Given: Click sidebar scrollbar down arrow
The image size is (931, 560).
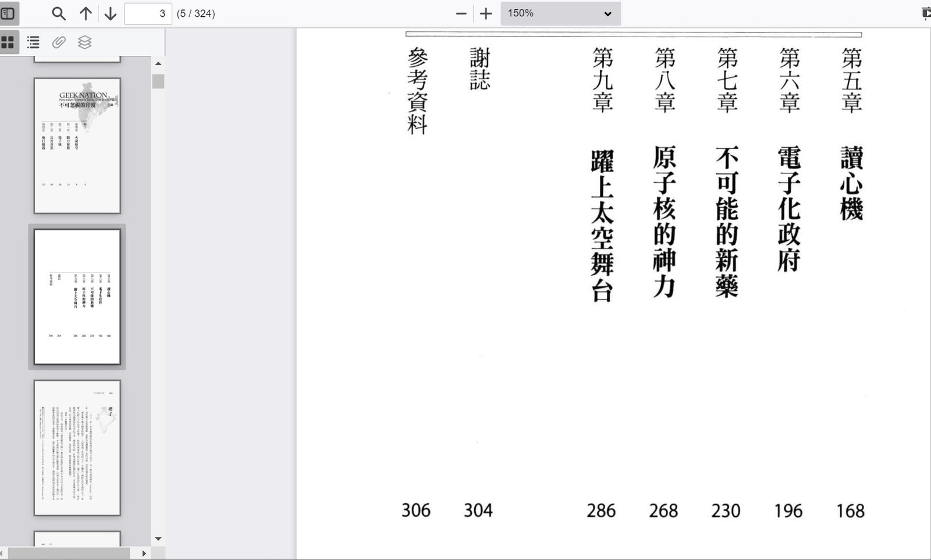Looking at the screenshot, I should click(158, 539).
